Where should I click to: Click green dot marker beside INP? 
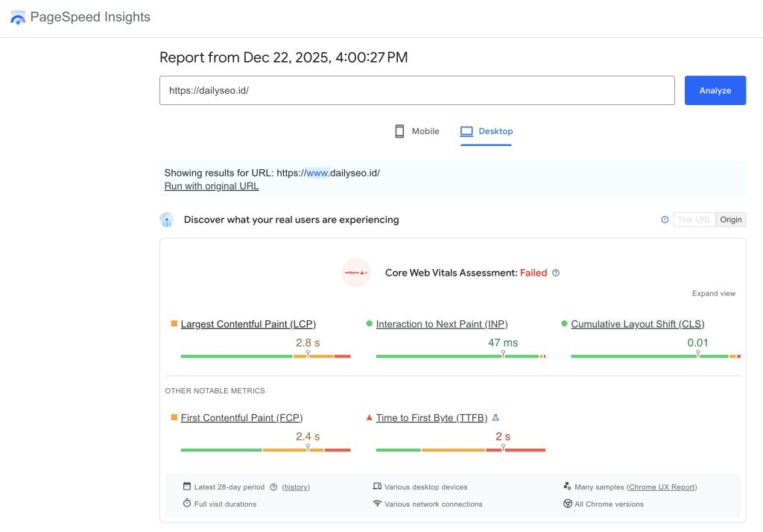pyautogui.click(x=370, y=323)
